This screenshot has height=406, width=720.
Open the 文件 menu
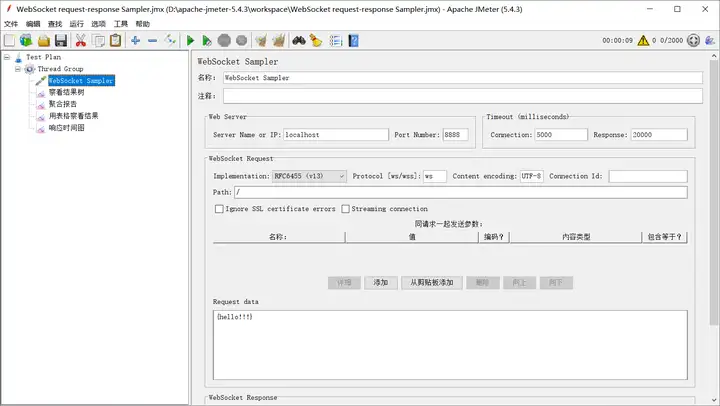tap(11, 24)
